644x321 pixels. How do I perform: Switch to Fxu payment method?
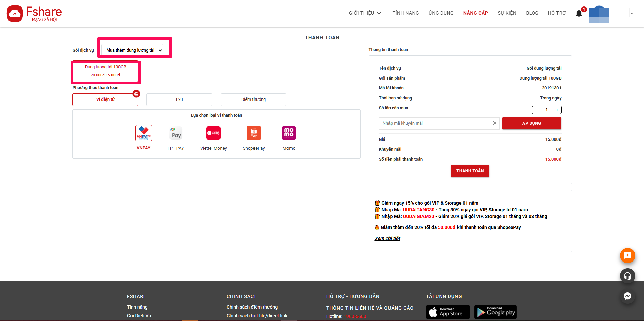[179, 99]
